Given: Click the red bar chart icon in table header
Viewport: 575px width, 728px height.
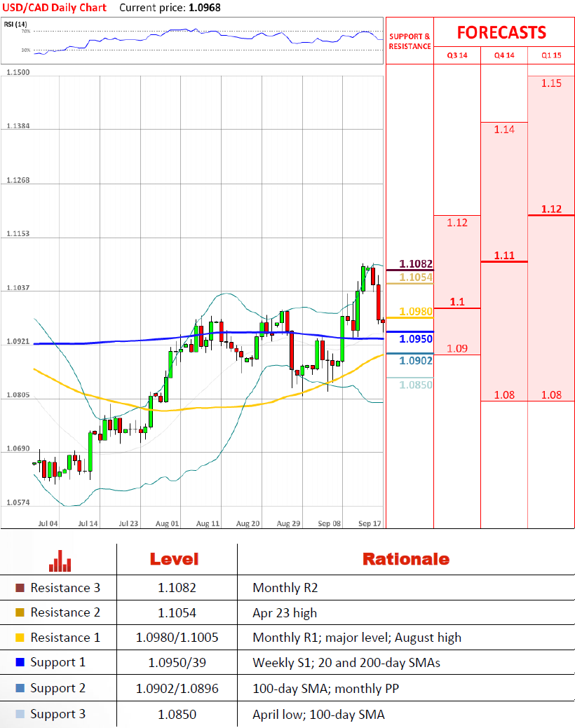Looking at the screenshot, I should 60,561.
